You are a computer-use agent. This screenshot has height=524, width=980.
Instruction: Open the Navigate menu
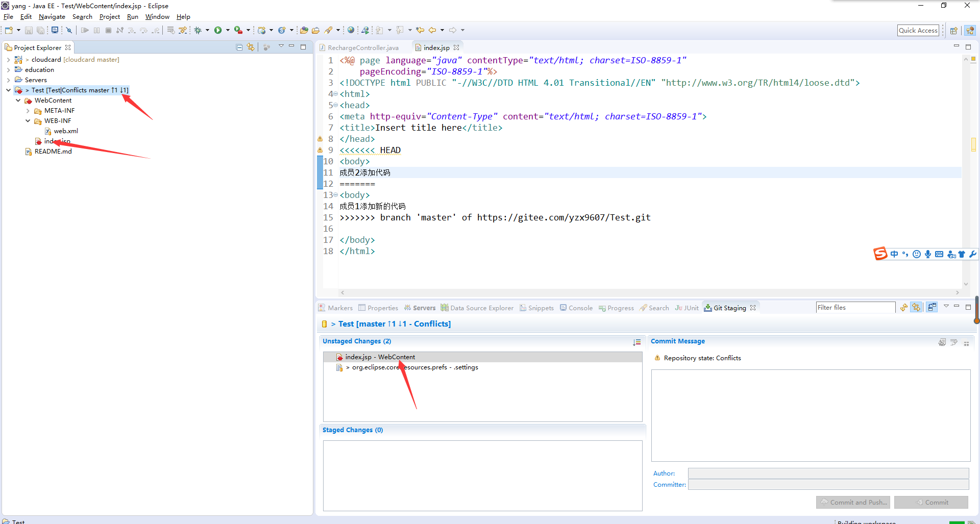tap(52, 17)
